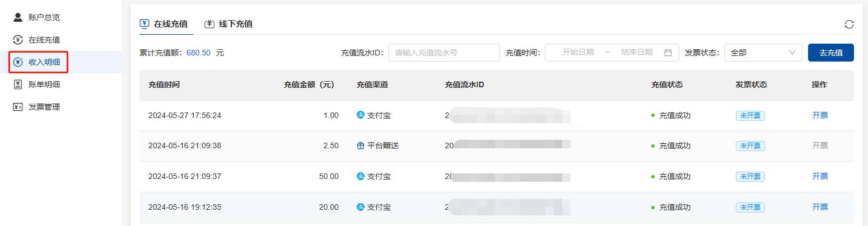Click the 充值流水ID search input box

[x=444, y=53]
